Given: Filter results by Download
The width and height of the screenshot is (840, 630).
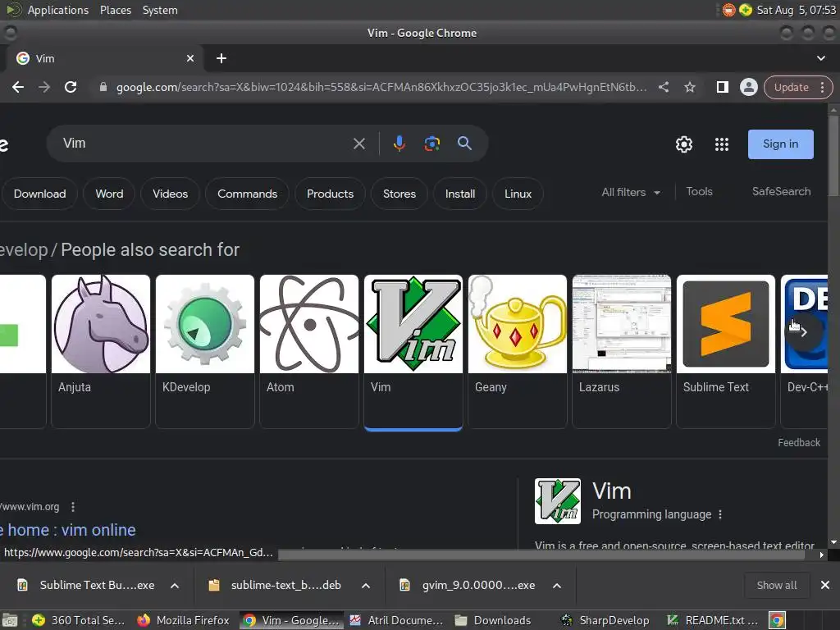Looking at the screenshot, I should (x=39, y=194).
